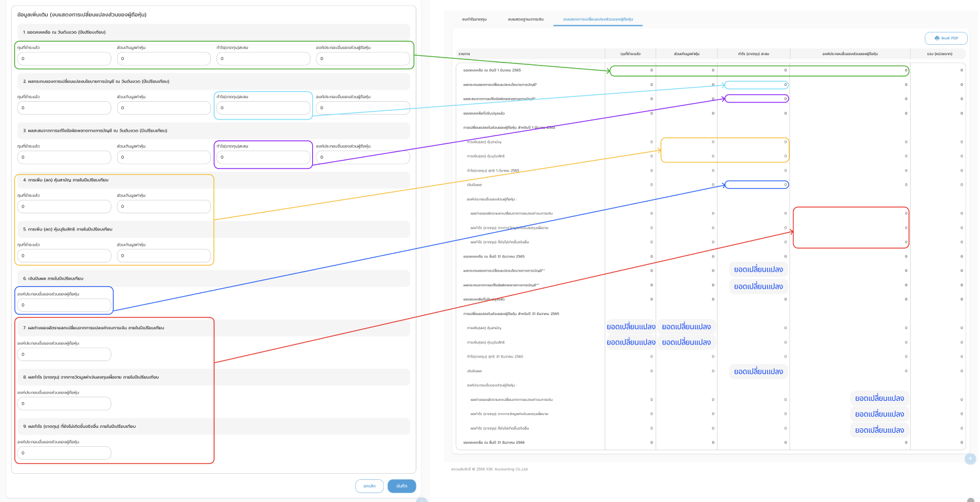980x502 pixels.
Task: Select กำไร(ขาดทุน)สะสม field in section 1
Action: (263, 59)
